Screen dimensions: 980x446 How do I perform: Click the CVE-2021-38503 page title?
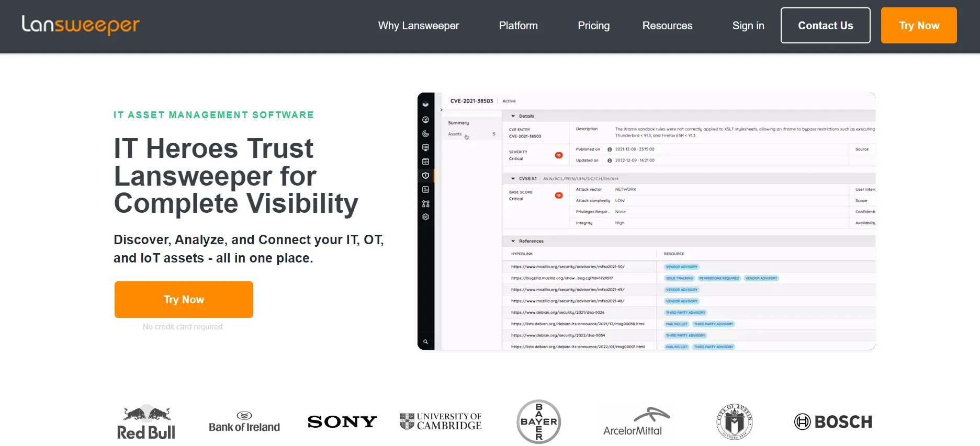(471, 101)
